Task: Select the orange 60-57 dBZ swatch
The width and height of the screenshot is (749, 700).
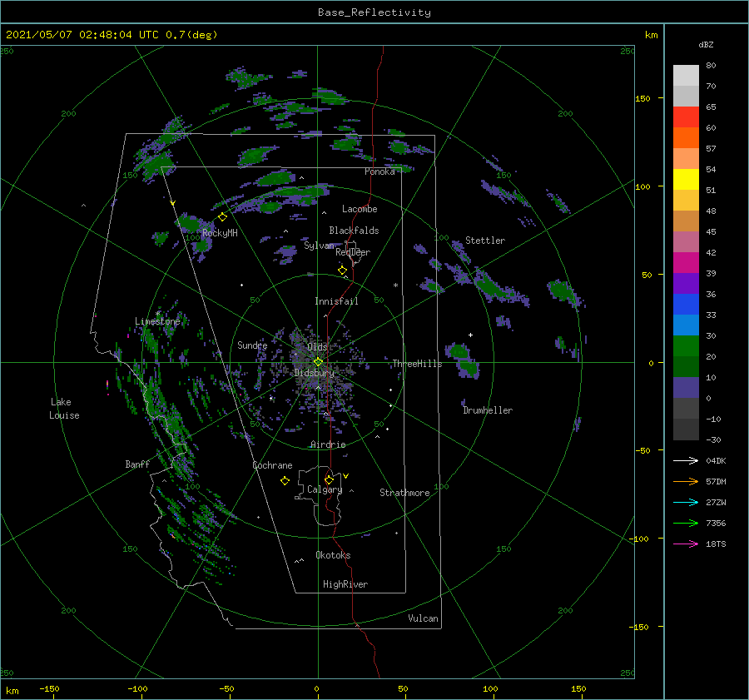Action: [x=686, y=137]
